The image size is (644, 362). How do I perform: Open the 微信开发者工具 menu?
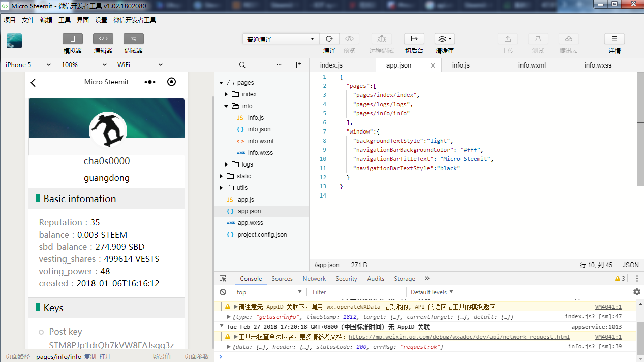pyautogui.click(x=135, y=20)
